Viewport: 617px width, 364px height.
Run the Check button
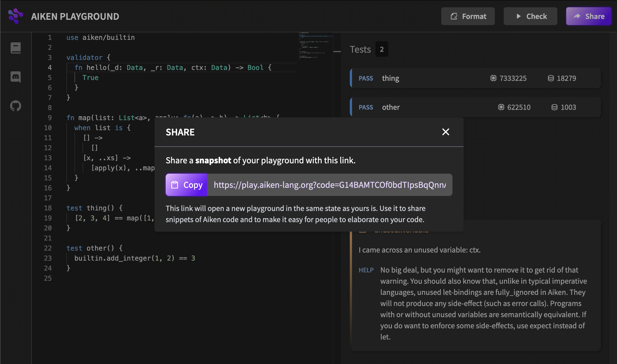pyautogui.click(x=530, y=16)
